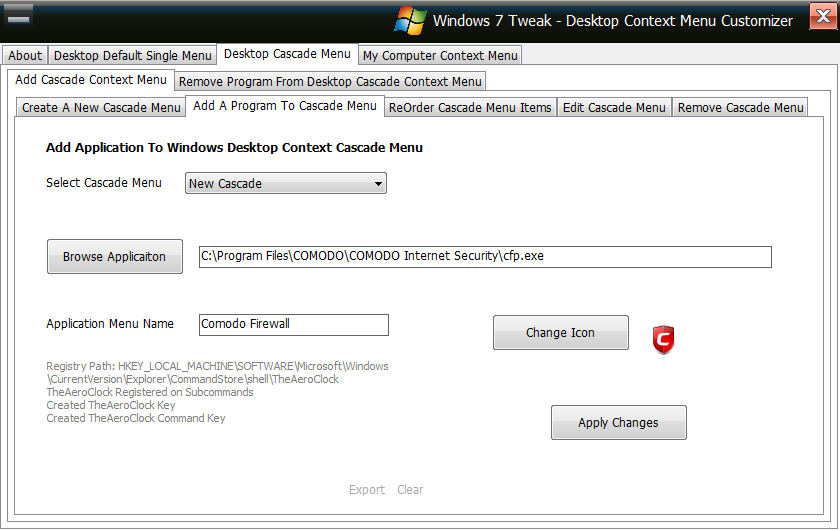This screenshot has height=530, width=840.
Task: Click 'Created TheAeroClock Command Key' log line
Action: tap(136, 418)
